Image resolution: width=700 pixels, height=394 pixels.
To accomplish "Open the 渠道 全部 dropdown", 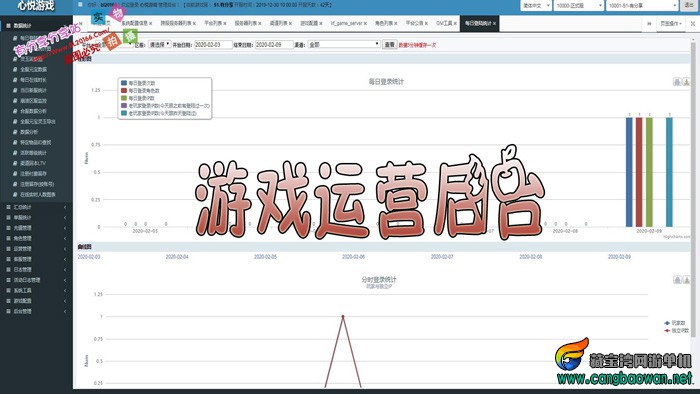I will tap(344, 45).
